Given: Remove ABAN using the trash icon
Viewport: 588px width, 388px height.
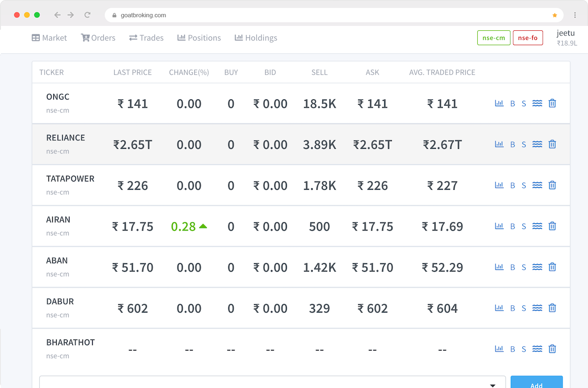Looking at the screenshot, I should pos(552,267).
